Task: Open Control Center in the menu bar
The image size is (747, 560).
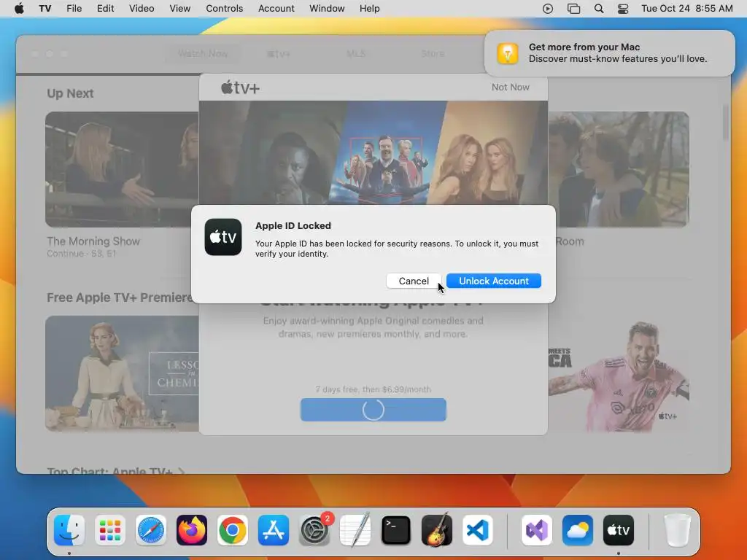Action: coord(623,9)
